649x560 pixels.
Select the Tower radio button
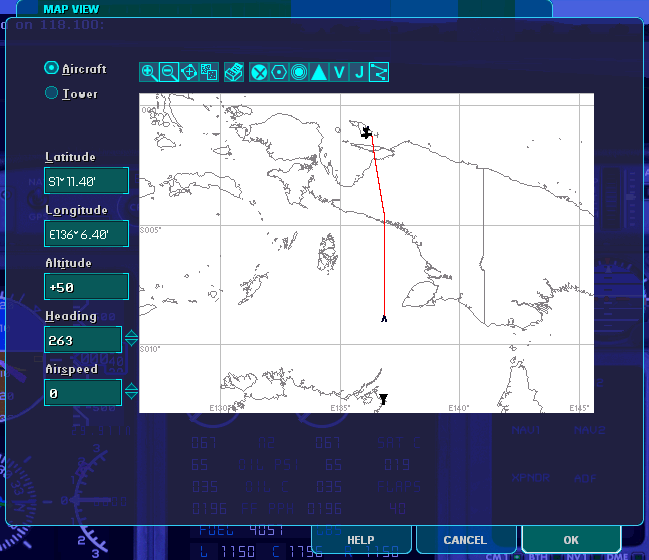[x=51, y=93]
